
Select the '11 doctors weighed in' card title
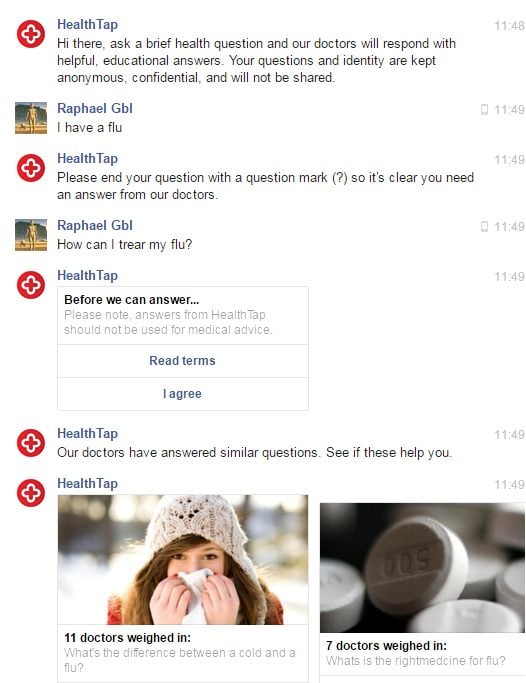tap(128, 638)
